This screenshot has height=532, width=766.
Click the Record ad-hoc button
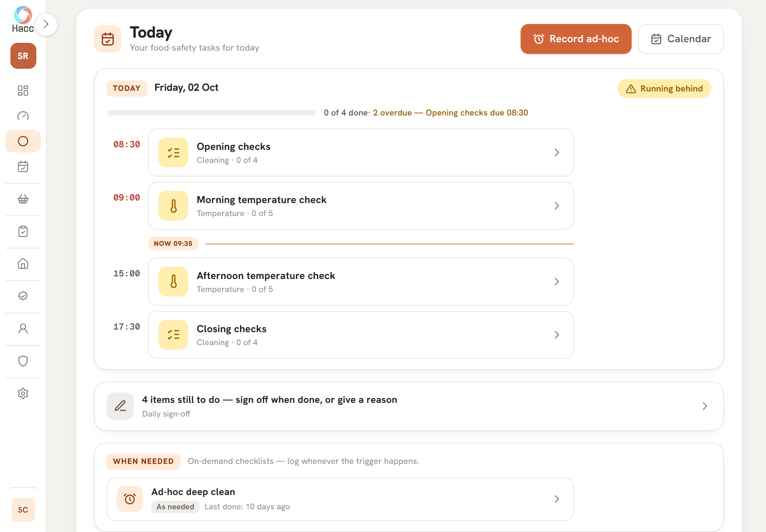[576, 39]
